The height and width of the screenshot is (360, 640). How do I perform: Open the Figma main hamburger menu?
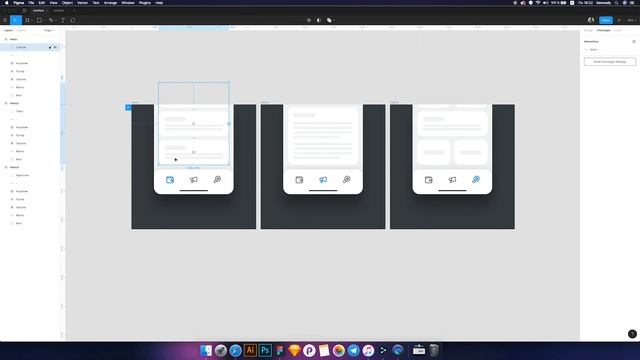(x=5, y=20)
